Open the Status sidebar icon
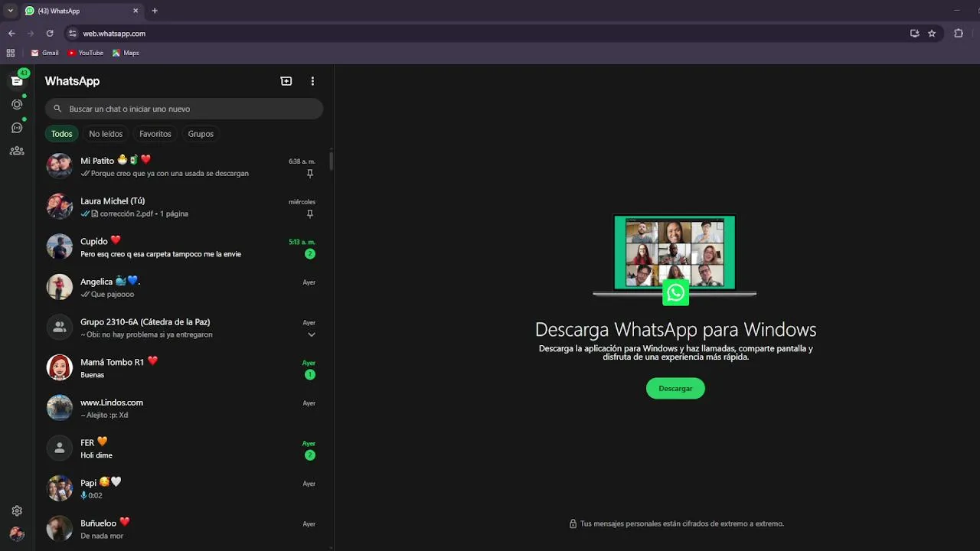This screenshot has height=551, width=980. coord(17,104)
